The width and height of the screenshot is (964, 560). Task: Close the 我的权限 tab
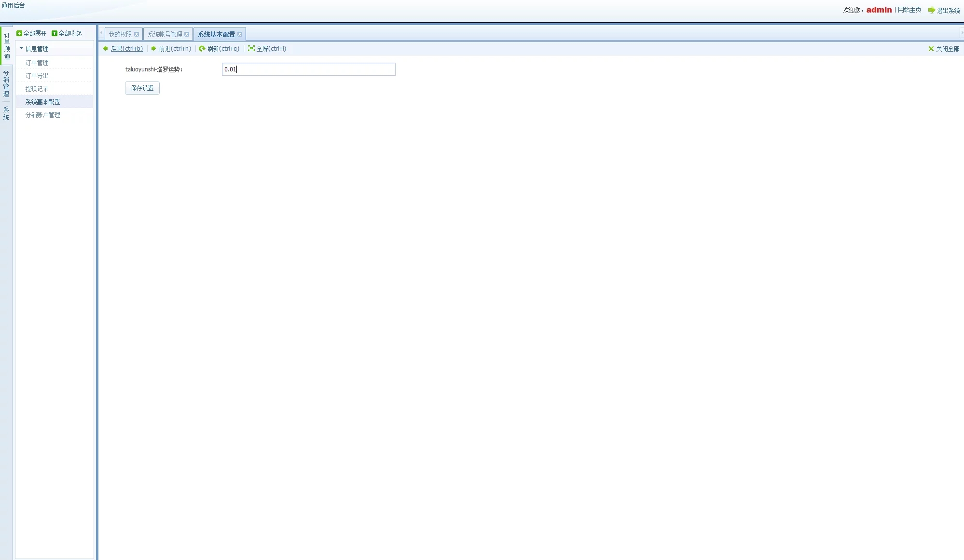(x=137, y=34)
